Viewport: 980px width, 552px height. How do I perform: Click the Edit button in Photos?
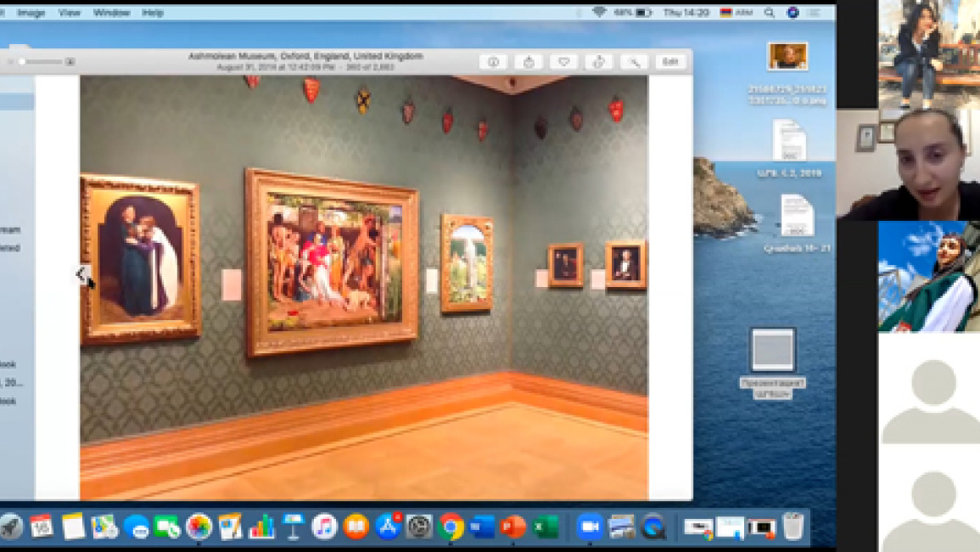pos(670,62)
